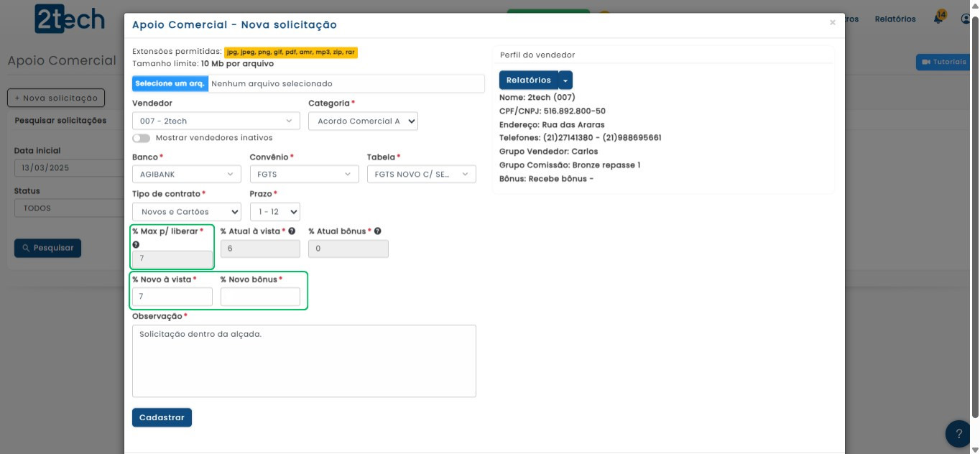The width and height of the screenshot is (980, 454).
Task: Click the Observação text area
Action: click(x=304, y=361)
